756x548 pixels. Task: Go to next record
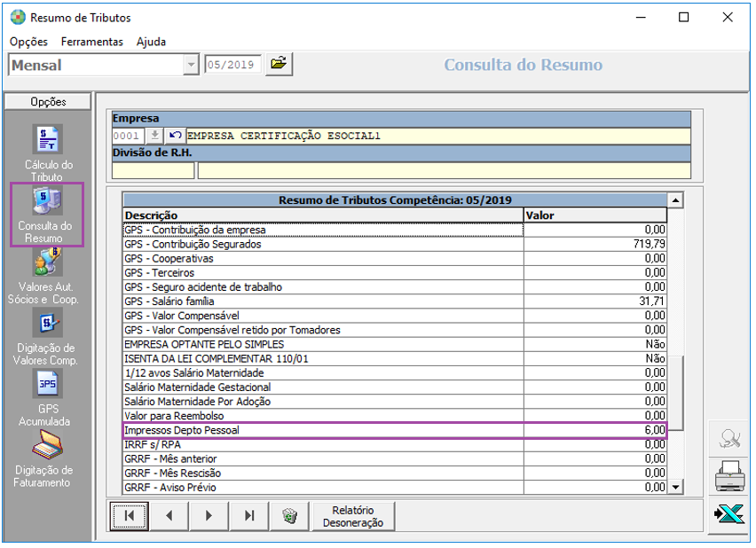coord(209,516)
